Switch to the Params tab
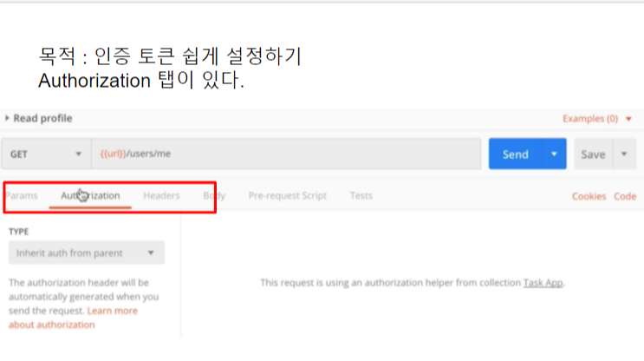Screen dimensions: 644x361 point(22,196)
